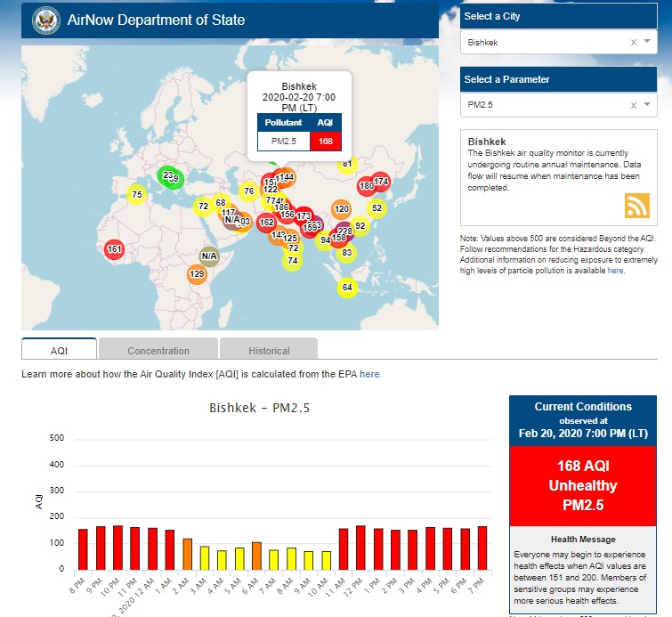Open the EPA AQI calculation 'here' link
The width and height of the screenshot is (672, 617).
click(x=370, y=375)
